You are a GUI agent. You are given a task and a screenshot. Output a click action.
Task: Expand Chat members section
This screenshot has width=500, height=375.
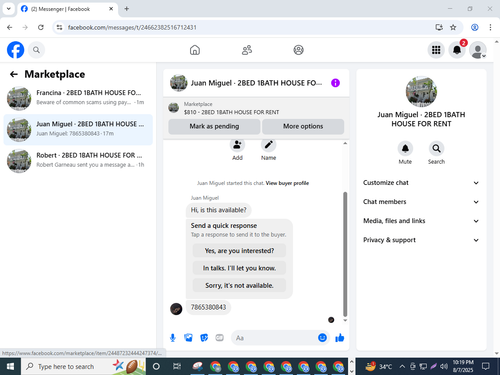click(421, 202)
